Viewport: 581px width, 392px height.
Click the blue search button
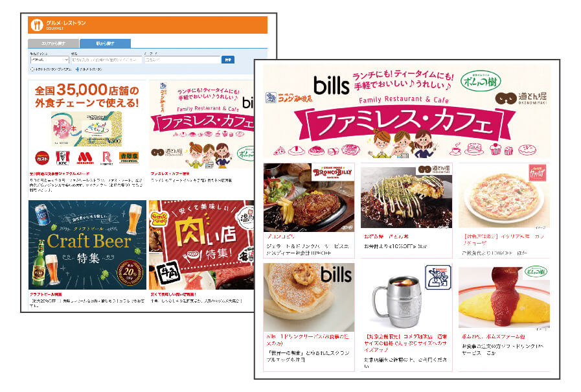tap(228, 60)
